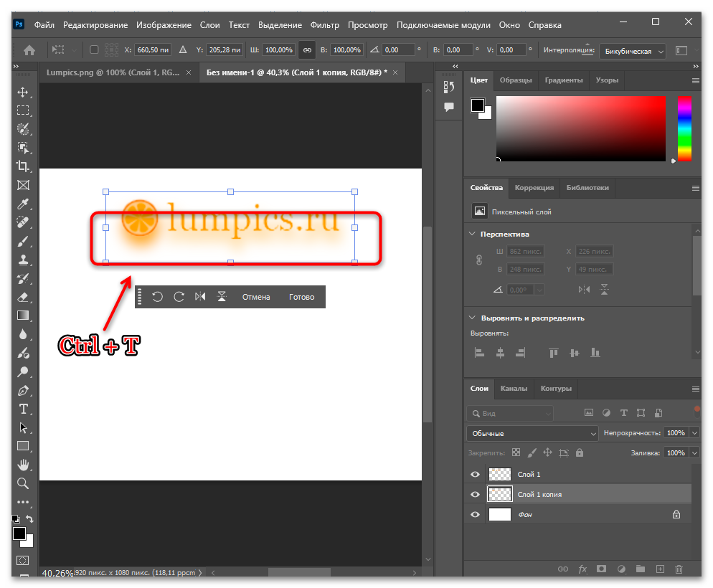Flip horizontally in floating transform bar
713x588 pixels.
tap(200, 297)
